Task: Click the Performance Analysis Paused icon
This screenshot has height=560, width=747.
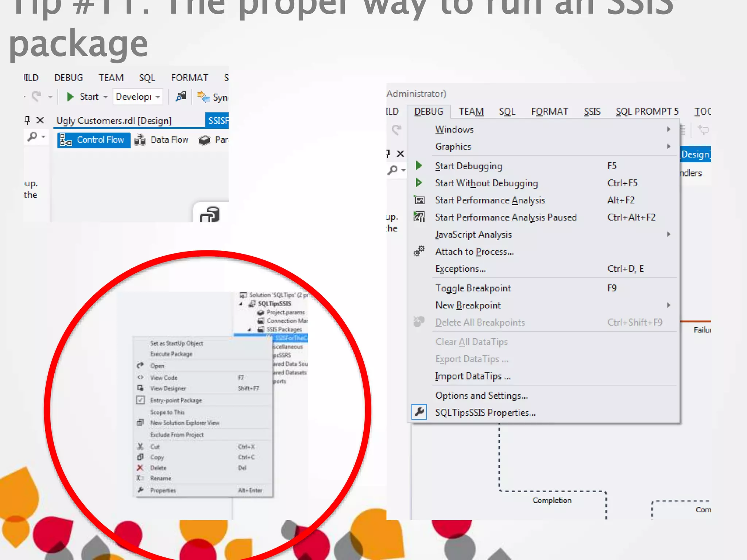Action: coord(419,217)
